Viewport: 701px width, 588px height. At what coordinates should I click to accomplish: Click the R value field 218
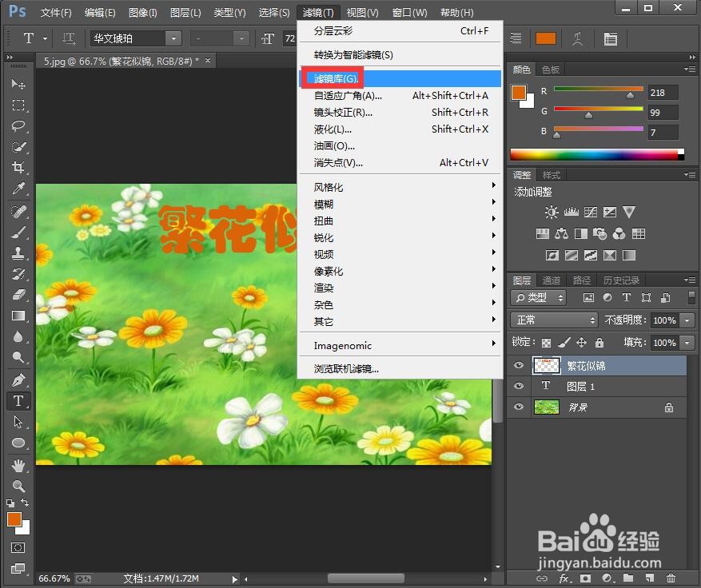[x=663, y=93]
